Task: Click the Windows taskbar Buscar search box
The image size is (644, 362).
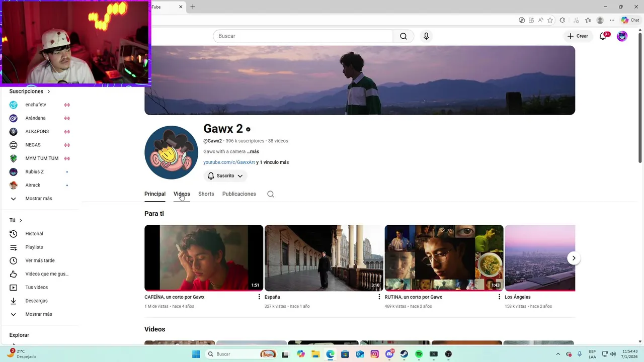Action: (242, 354)
